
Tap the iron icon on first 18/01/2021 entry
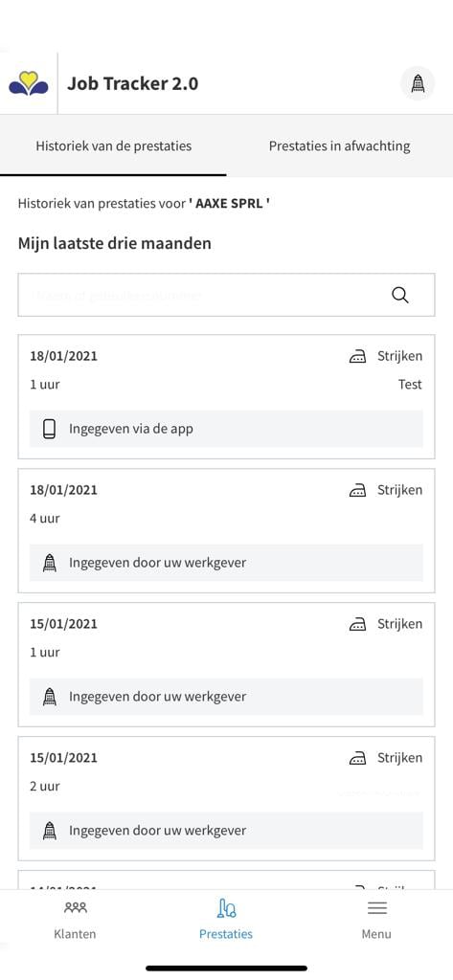coord(357,357)
